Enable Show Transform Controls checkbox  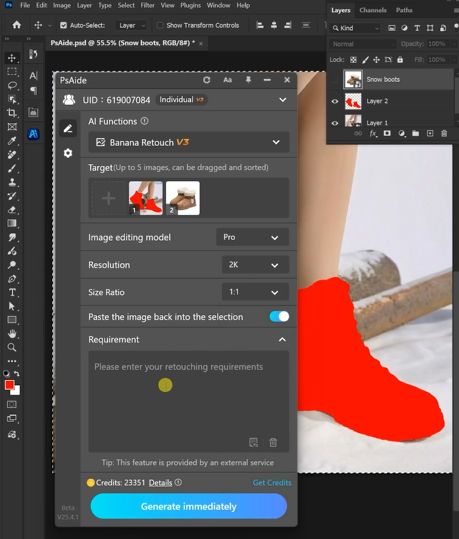[x=160, y=25]
